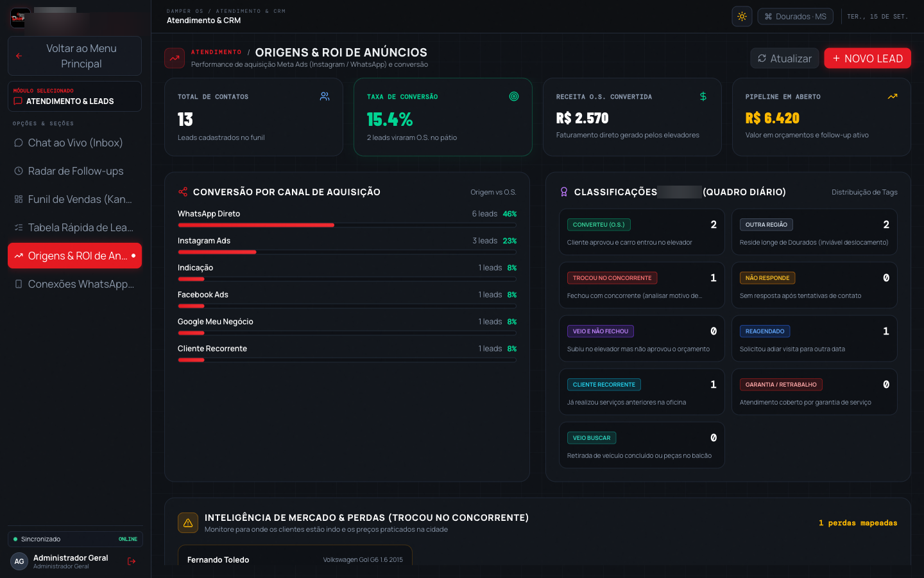
Task: Toggle light/dark theme sun icon
Action: (742, 17)
